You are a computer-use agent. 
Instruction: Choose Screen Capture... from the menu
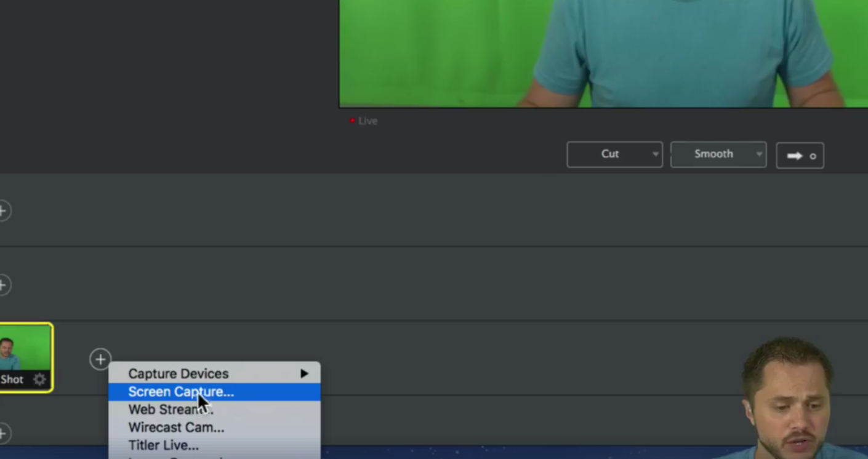[x=181, y=392]
